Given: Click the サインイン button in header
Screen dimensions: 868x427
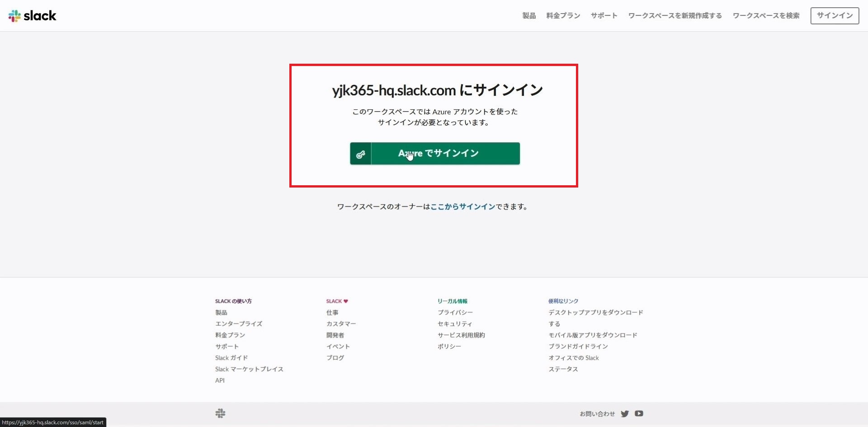Looking at the screenshot, I should 835,15.
